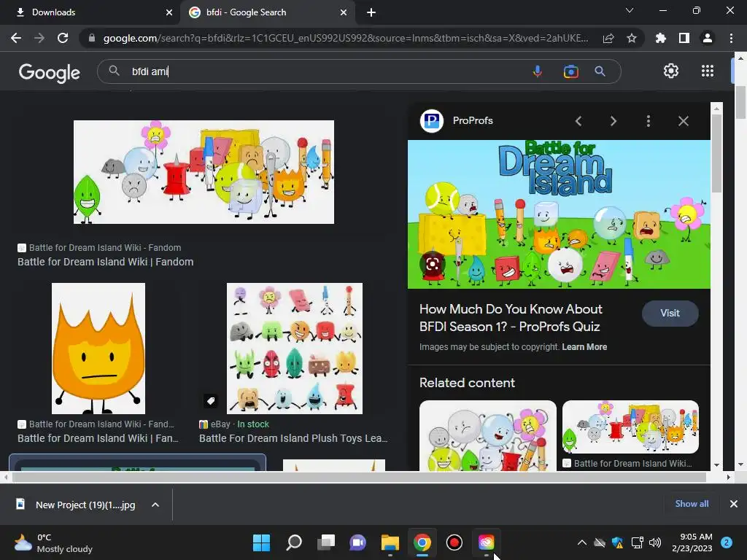The width and height of the screenshot is (747, 560).
Task: Open the Firey character image thumbnail
Action: coord(98,348)
